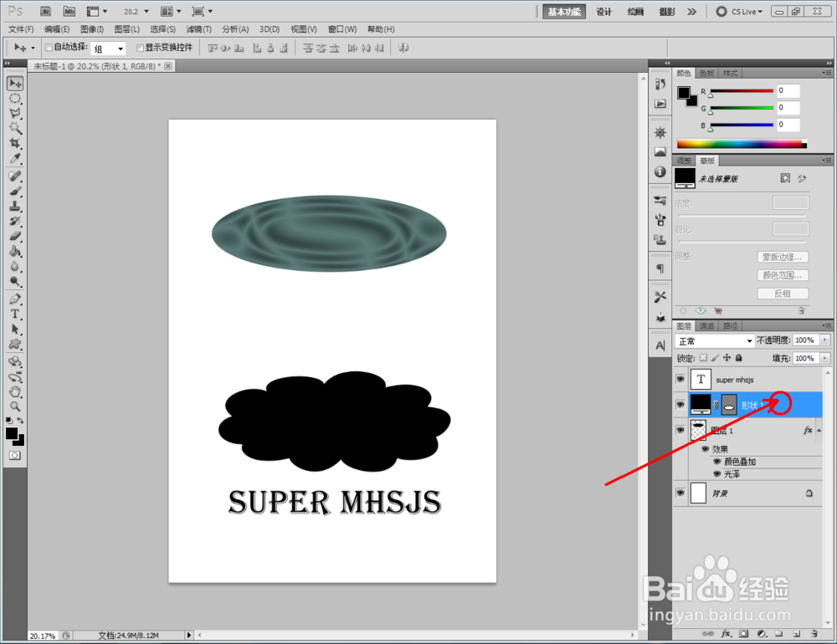Image resolution: width=837 pixels, height=644 pixels.
Task: Open the Filter menu
Action: 198,28
